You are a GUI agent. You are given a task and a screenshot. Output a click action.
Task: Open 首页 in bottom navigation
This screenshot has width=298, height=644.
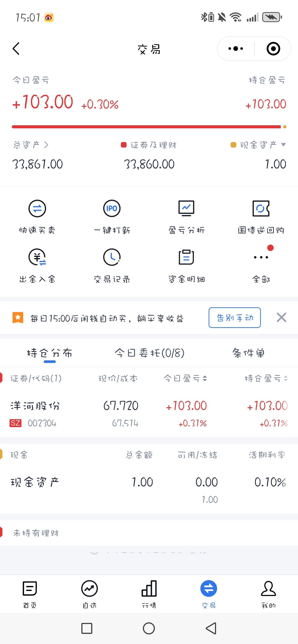click(x=30, y=594)
